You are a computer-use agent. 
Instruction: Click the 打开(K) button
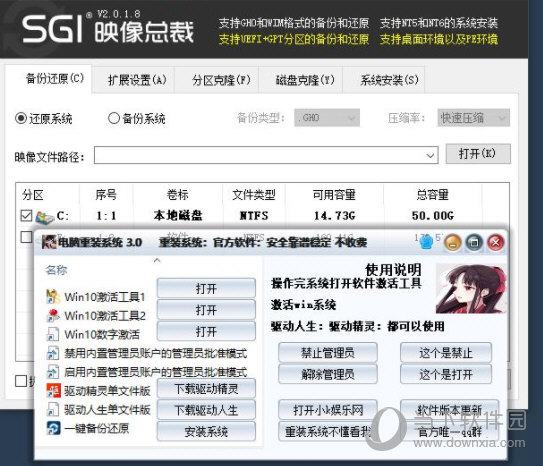pyautogui.click(x=478, y=153)
